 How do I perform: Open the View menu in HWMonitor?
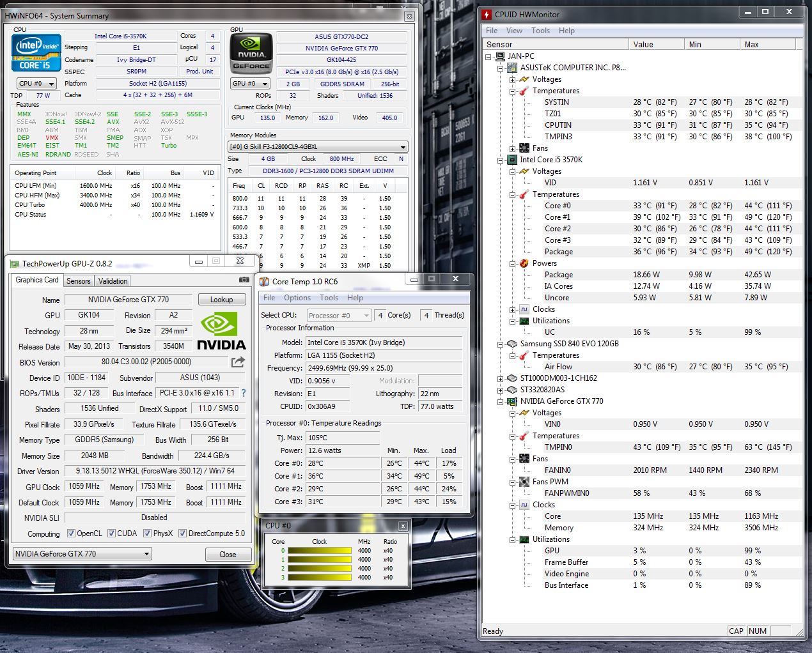tap(514, 31)
